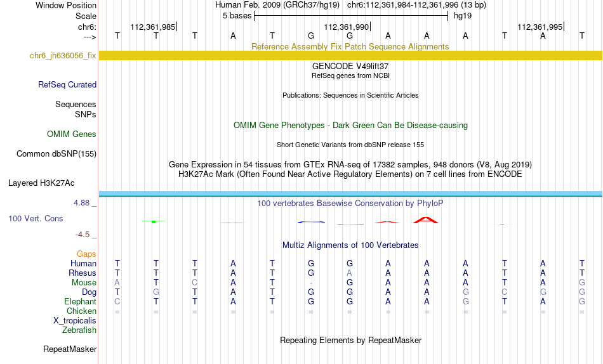Open Short Genetic Variants from dbSNP title
Screen dimensions: 603x364
coord(350,145)
